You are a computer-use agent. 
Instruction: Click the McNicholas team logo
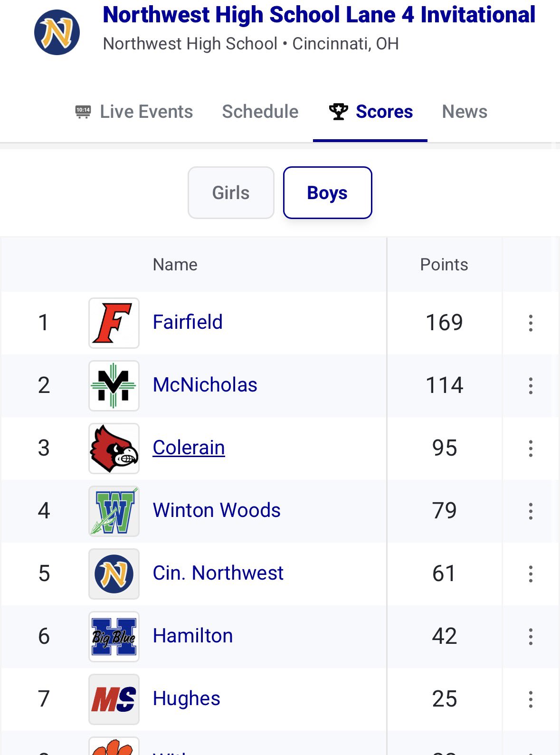point(114,386)
